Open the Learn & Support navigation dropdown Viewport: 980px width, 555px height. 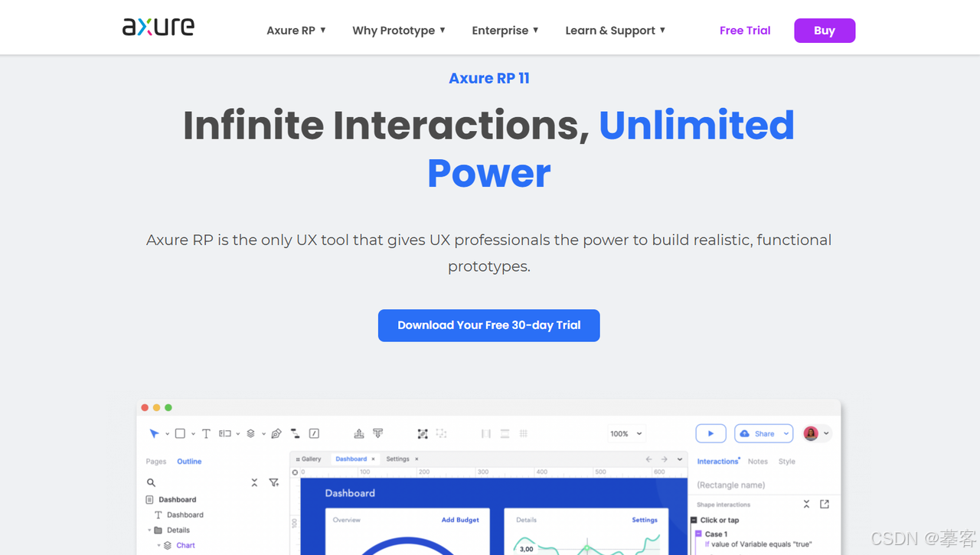click(x=616, y=31)
